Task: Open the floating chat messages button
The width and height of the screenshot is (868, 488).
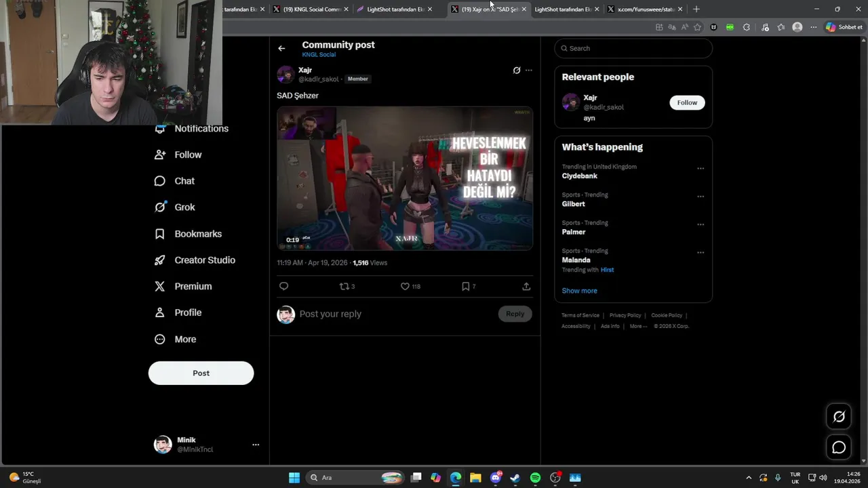Action: [839, 447]
